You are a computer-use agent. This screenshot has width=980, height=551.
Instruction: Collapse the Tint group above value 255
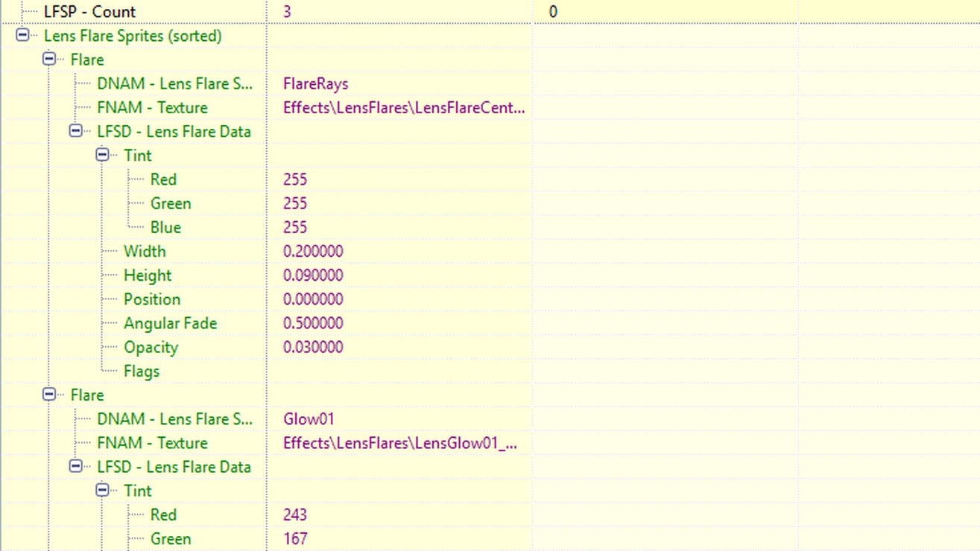point(103,155)
